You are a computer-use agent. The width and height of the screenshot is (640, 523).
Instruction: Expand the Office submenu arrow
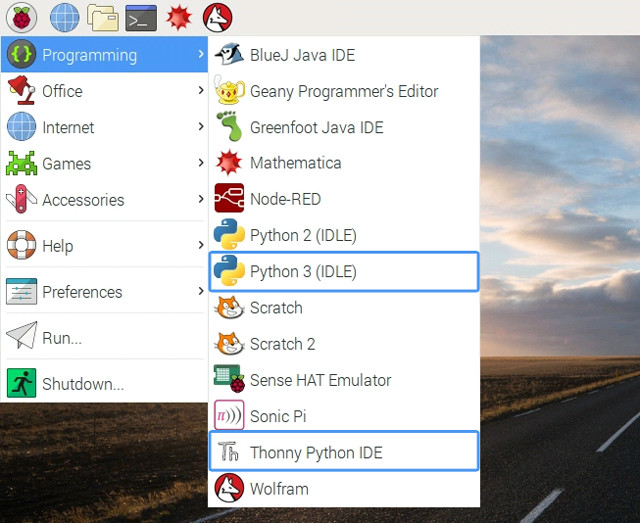coord(200,90)
